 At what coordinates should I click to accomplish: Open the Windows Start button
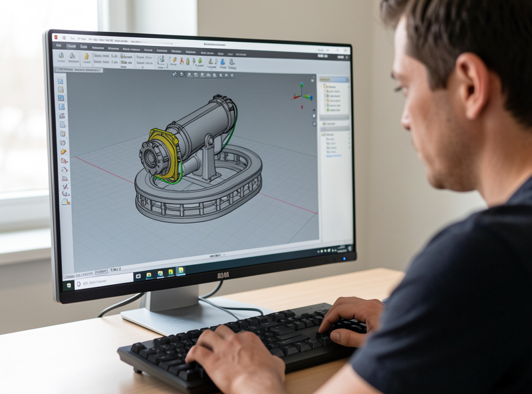click(69, 285)
